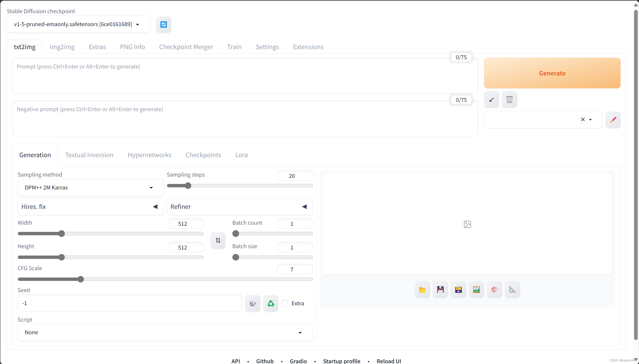639x364 pixels.
Task: Open the Stable Diffusion checkpoint dropdown
Action: click(x=78, y=24)
